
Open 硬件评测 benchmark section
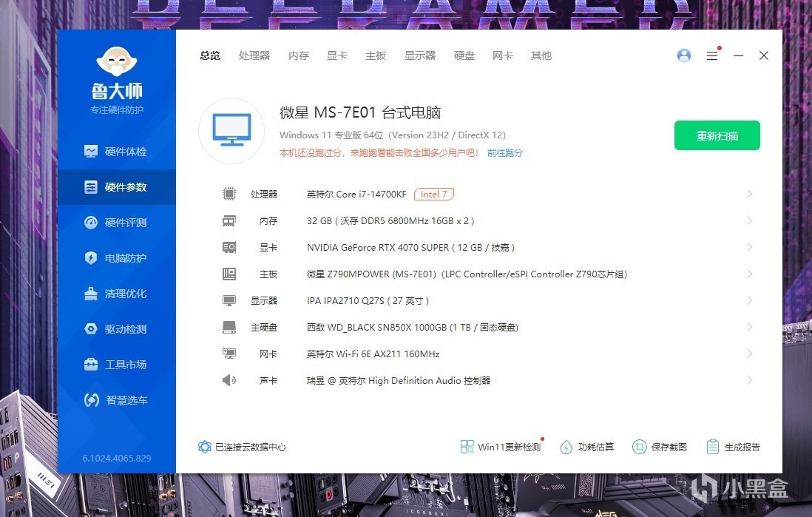tap(116, 223)
